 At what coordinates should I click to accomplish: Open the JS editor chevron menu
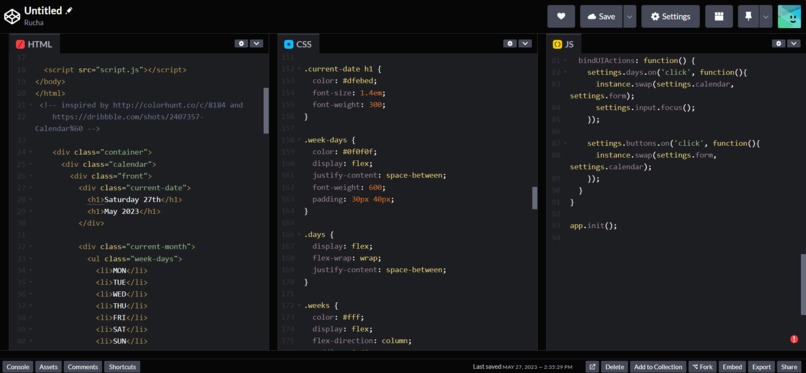pyautogui.click(x=793, y=44)
